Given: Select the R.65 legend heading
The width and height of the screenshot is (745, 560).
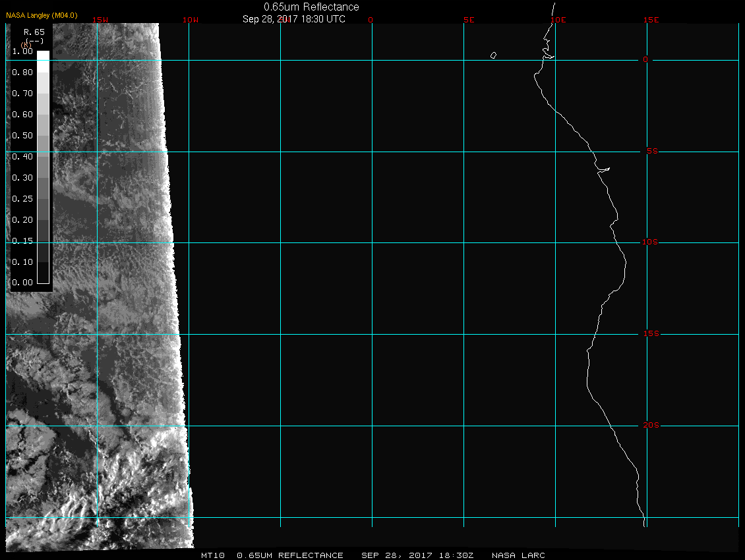Looking at the screenshot, I should point(34,32).
